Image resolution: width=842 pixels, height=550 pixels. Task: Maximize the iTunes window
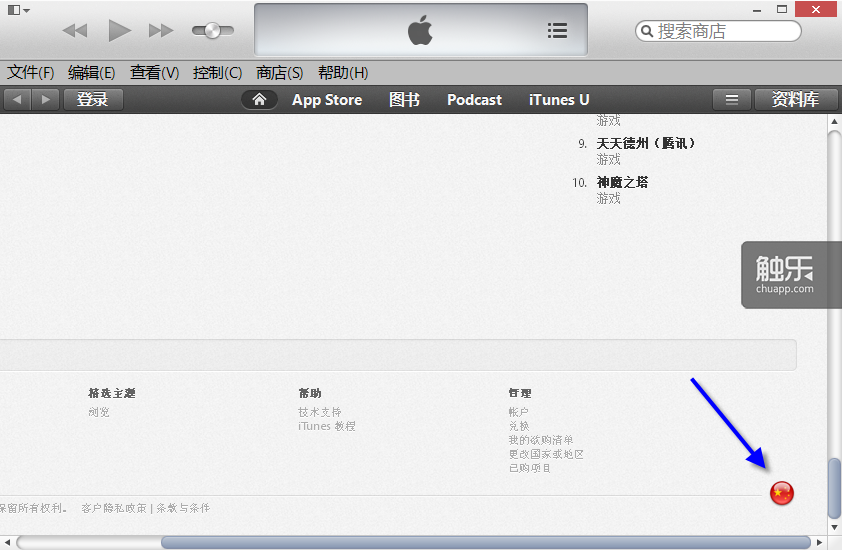(x=782, y=9)
